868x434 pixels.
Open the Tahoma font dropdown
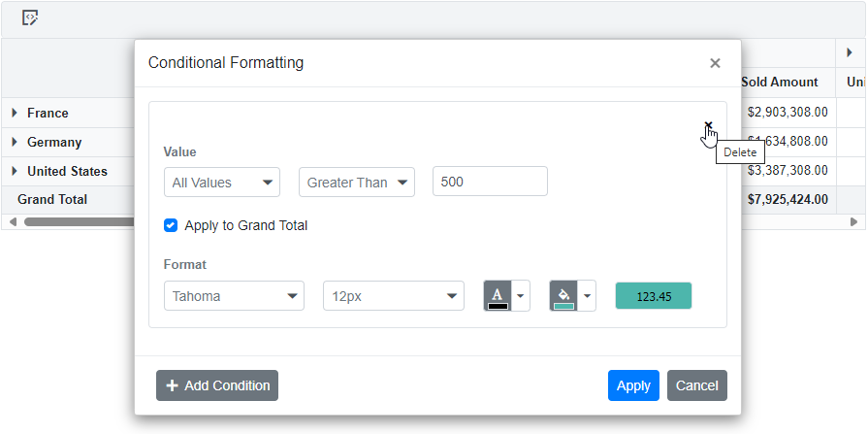(x=234, y=295)
